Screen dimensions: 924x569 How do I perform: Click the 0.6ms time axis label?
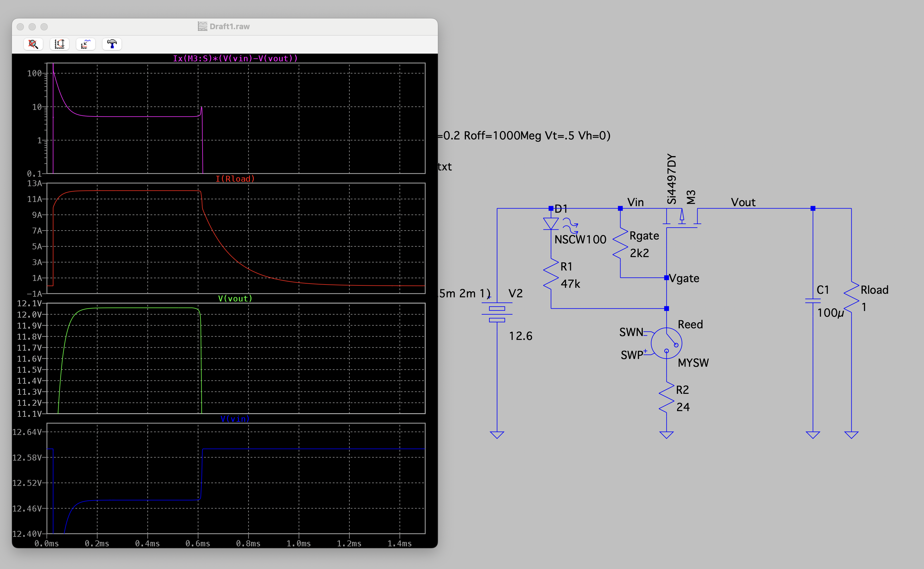198,543
